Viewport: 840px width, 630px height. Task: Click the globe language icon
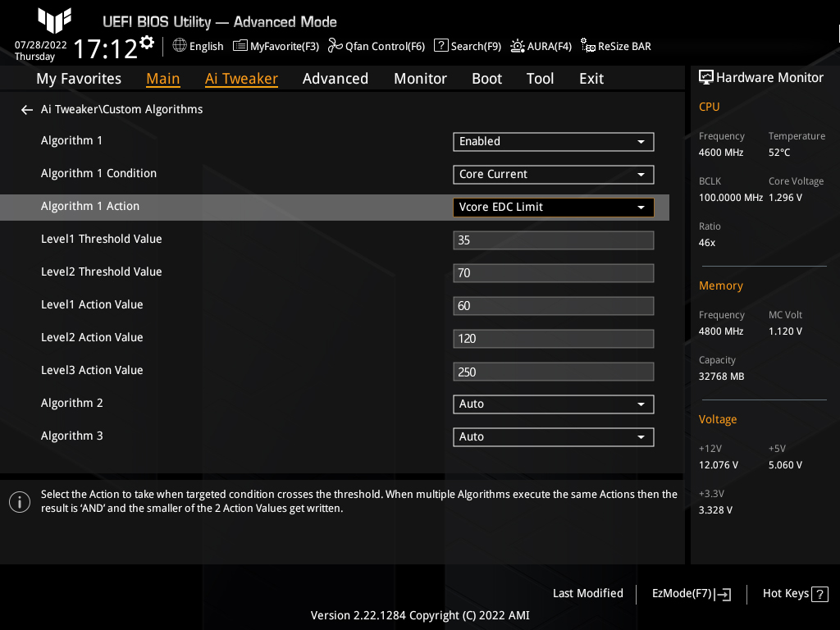tap(180, 46)
